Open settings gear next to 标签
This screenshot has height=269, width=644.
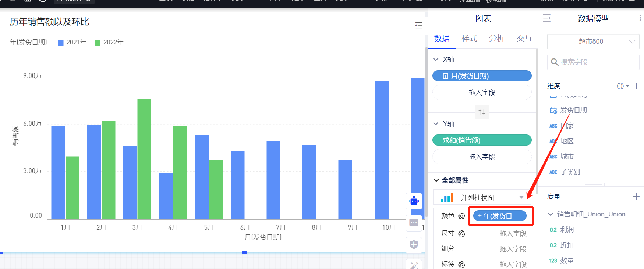click(x=462, y=264)
